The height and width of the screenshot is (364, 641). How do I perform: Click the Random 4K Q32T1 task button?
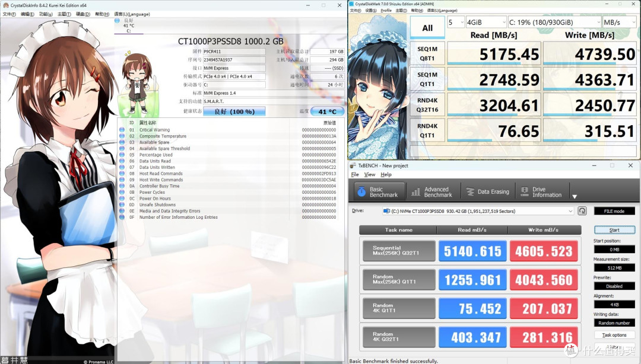tap(399, 337)
